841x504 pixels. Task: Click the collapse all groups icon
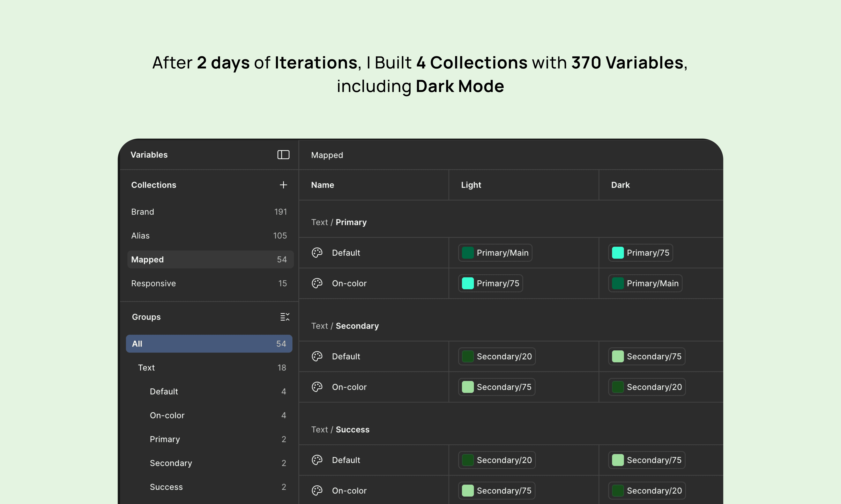point(285,317)
